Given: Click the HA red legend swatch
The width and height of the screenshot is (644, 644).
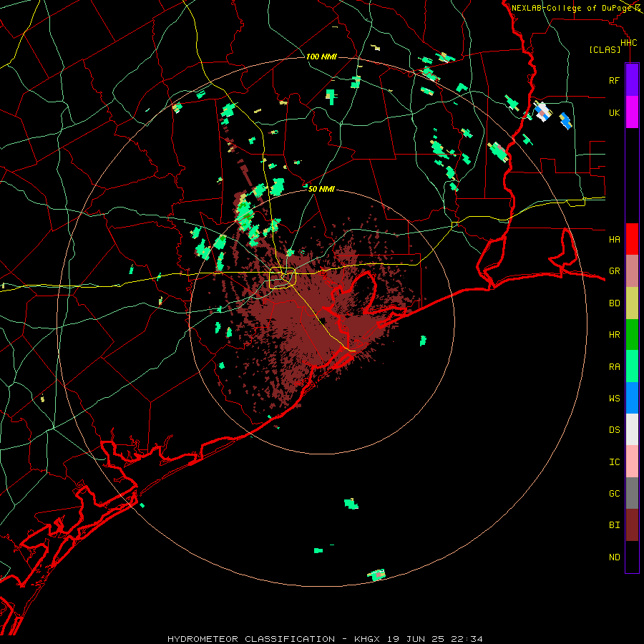Looking at the screenshot, I should (x=632, y=239).
